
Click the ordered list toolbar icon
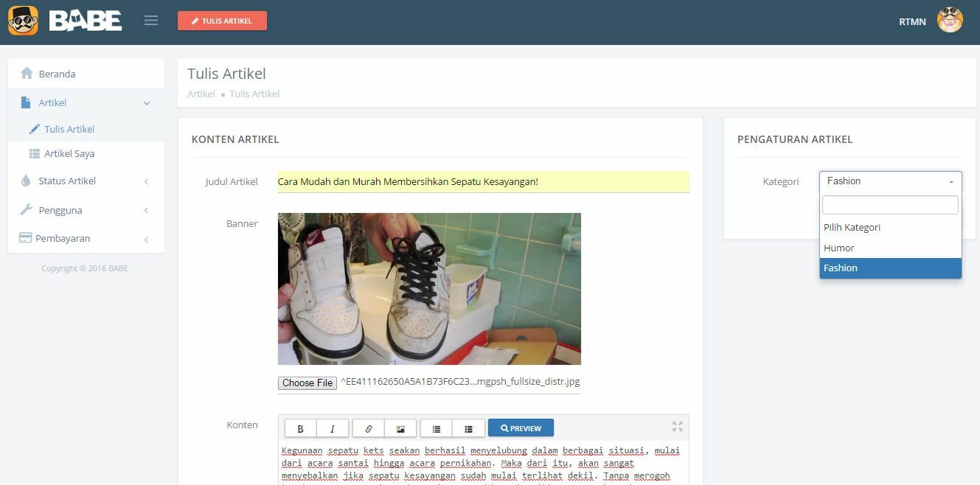[468, 428]
